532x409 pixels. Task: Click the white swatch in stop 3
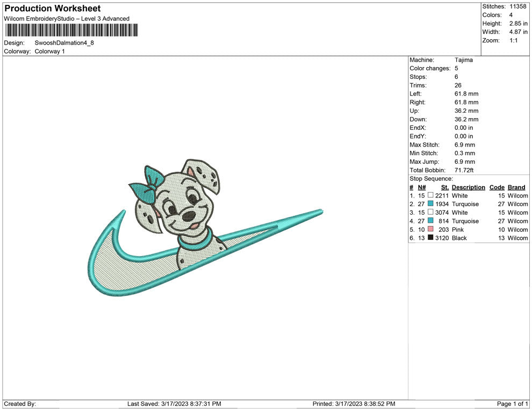tap(430, 212)
